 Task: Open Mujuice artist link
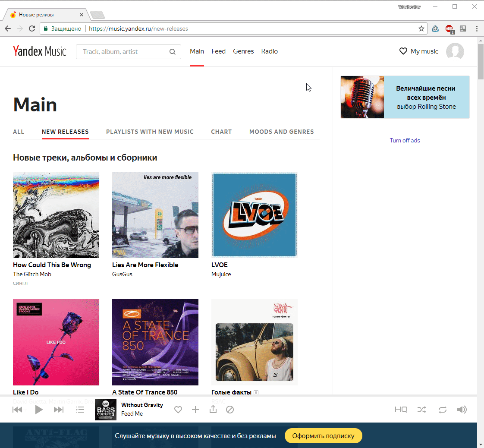221,274
